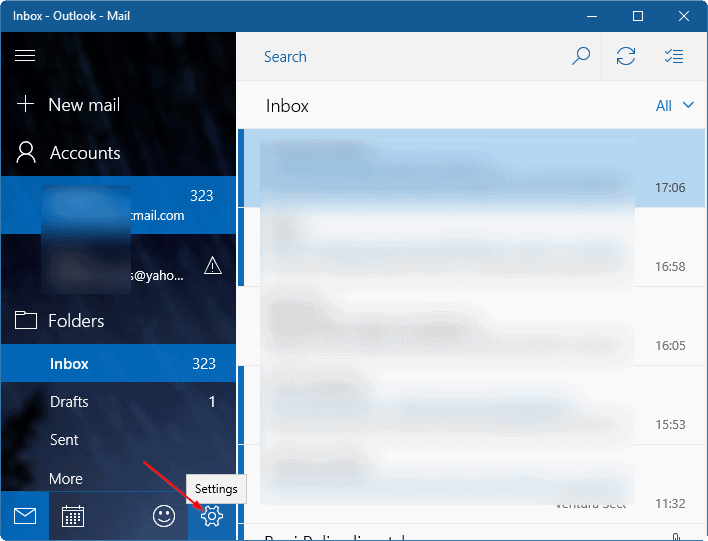Sync this view with refresh icon
This screenshot has width=708, height=541.
626,56
